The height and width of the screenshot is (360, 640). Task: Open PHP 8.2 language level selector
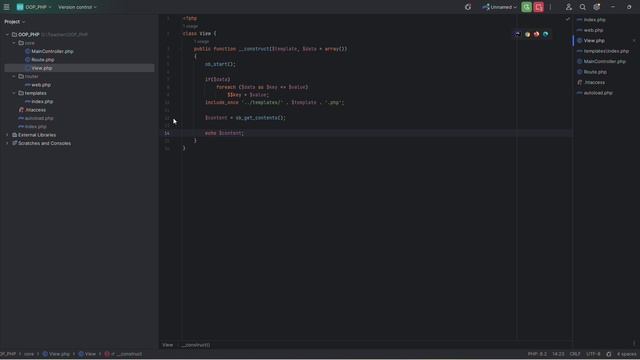pyautogui.click(x=537, y=354)
